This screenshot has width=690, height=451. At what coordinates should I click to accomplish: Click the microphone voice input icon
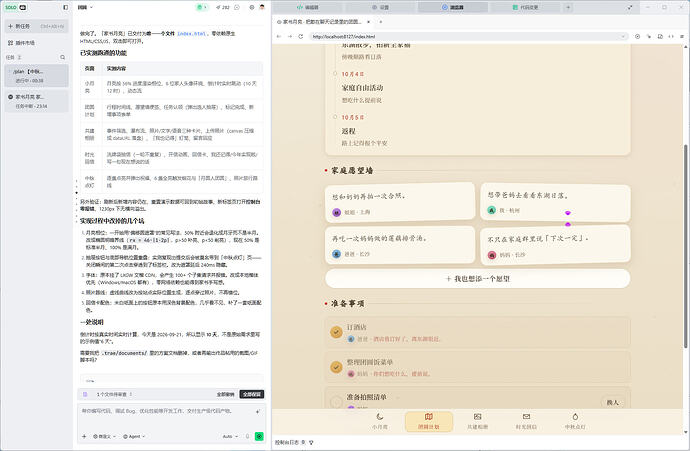click(247, 436)
